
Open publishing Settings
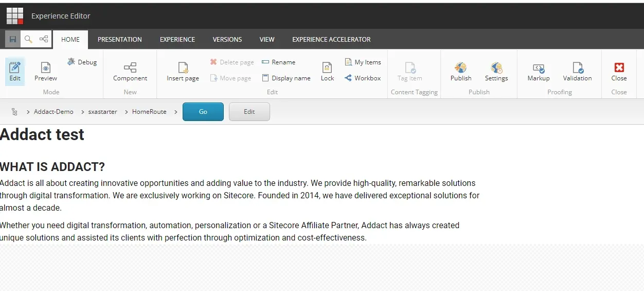point(496,71)
